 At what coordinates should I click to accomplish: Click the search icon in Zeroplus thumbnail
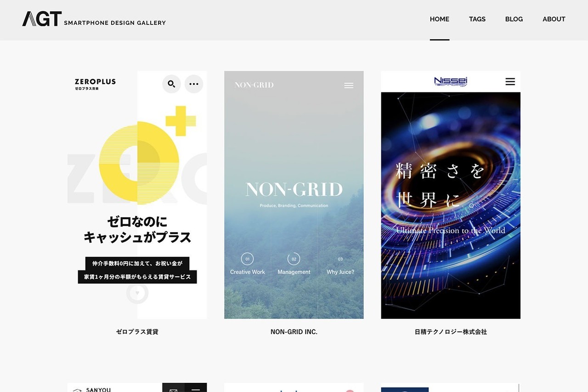pos(171,84)
